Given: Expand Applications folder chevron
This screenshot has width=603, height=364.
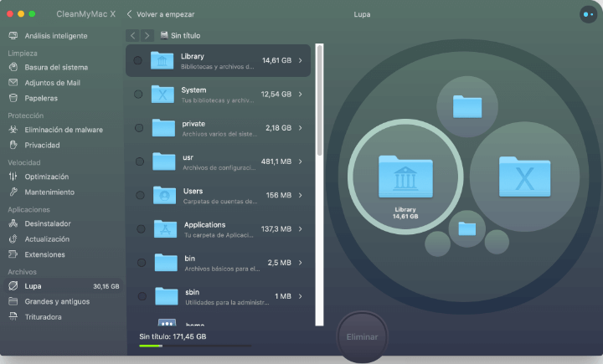Looking at the screenshot, I should (301, 229).
